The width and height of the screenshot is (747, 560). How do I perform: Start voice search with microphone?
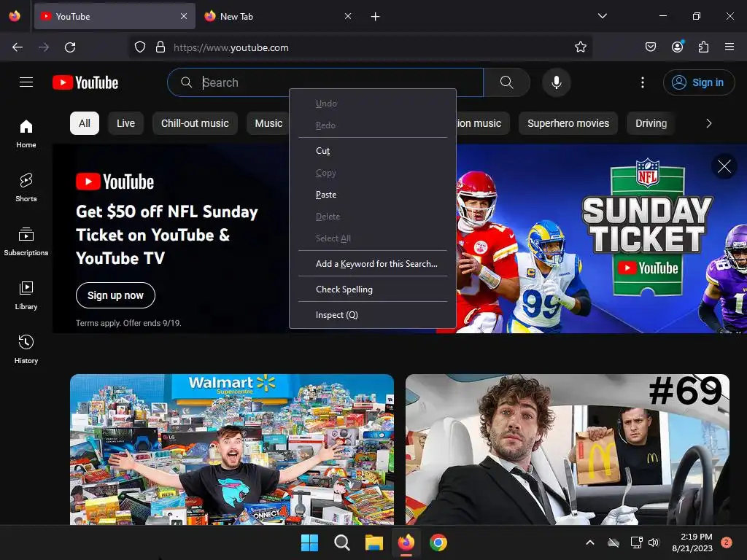point(556,82)
